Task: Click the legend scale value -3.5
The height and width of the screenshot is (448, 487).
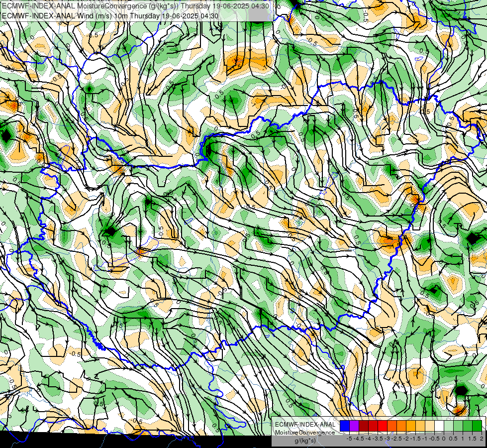Action: (x=378, y=439)
